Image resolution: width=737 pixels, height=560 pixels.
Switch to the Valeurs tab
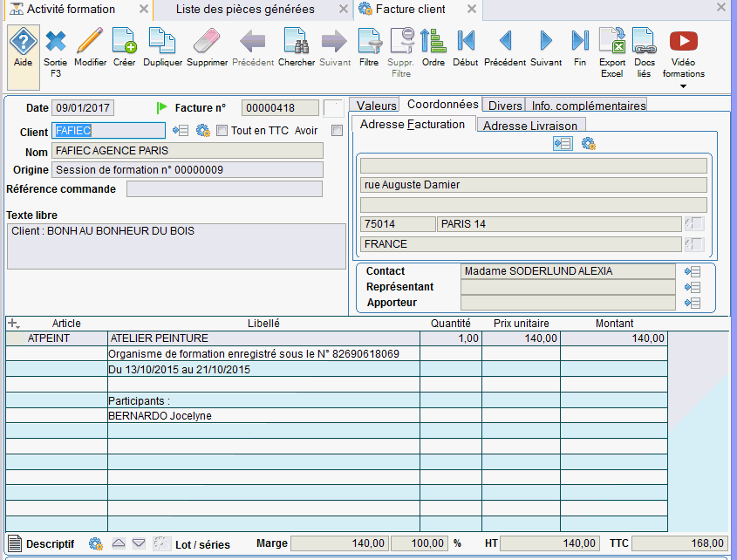376,106
